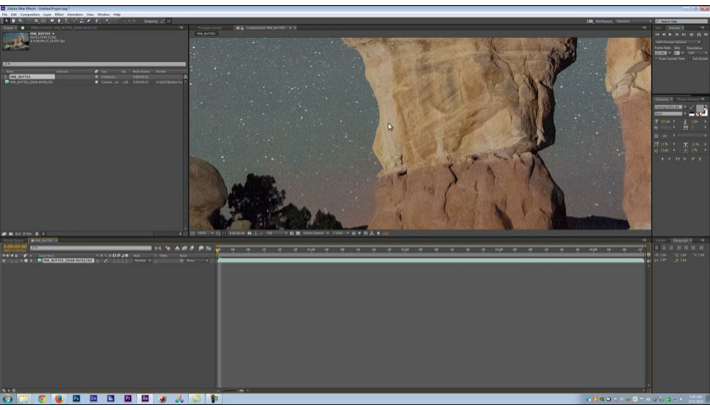Click Play button in Preview panel
This screenshot has height=410, width=710.
coord(671,34)
